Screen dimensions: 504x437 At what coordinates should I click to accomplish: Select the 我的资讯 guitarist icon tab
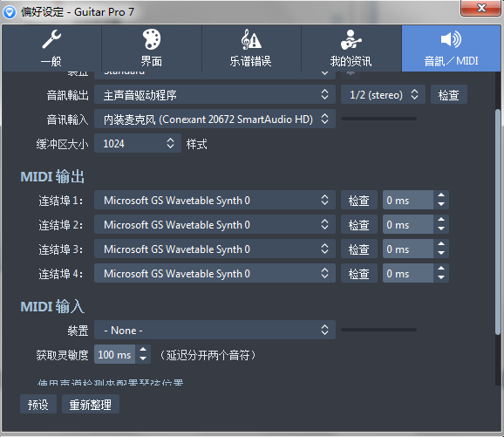pyautogui.click(x=351, y=48)
